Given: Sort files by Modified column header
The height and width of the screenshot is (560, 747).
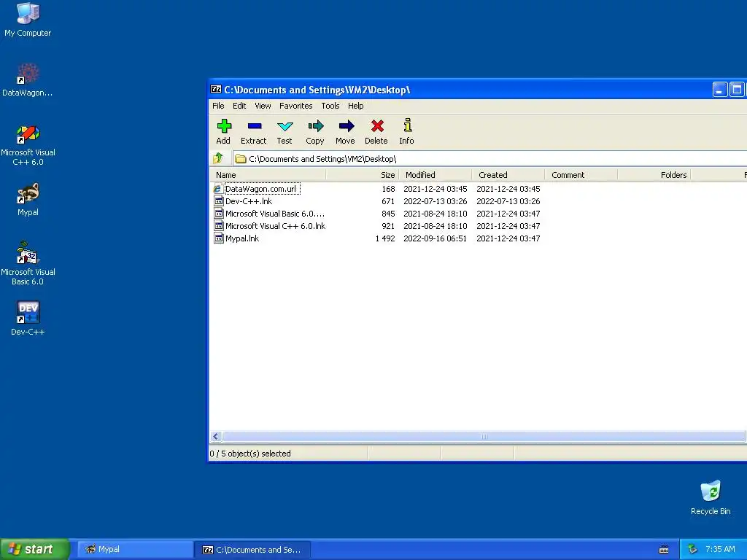Looking at the screenshot, I should point(436,175).
